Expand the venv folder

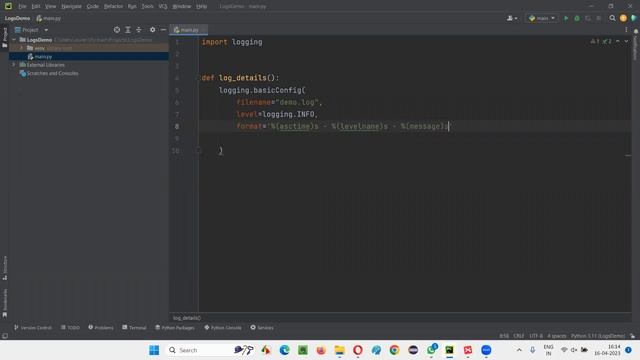pyautogui.click(x=22, y=48)
